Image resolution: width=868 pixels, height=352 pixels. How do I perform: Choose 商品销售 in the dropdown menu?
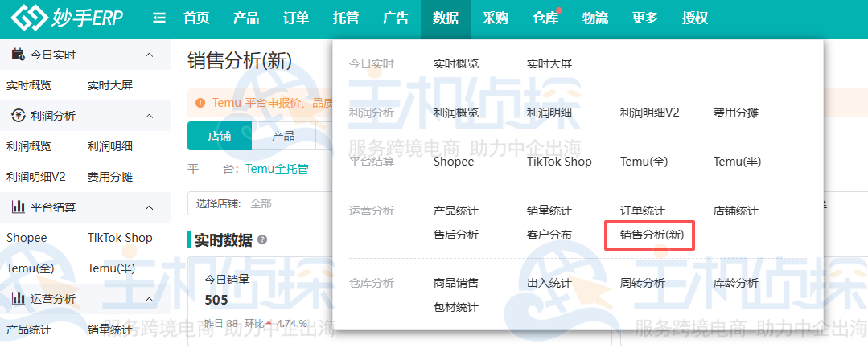456,283
